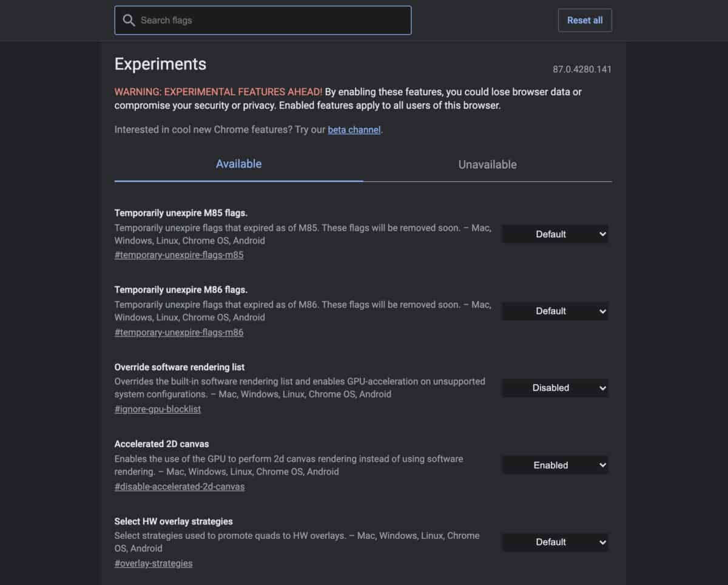
Task: Click the #overlay-strategies anchor link
Action: click(x=153, y=564)
